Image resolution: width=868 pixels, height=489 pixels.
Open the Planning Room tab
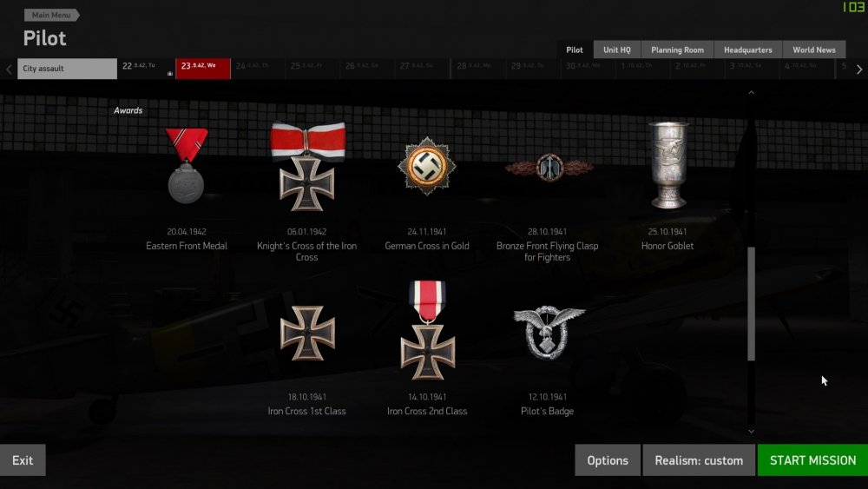(677, 50)
